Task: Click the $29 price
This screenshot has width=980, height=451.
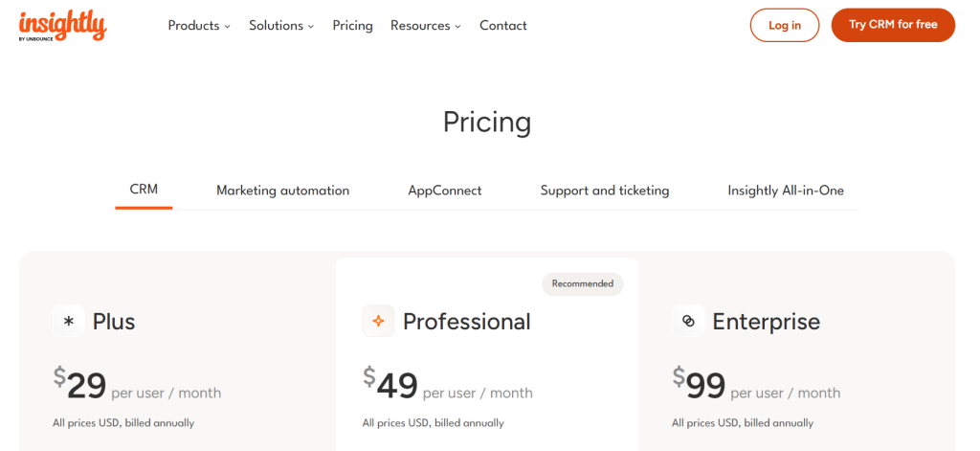Action: (80, 384)
